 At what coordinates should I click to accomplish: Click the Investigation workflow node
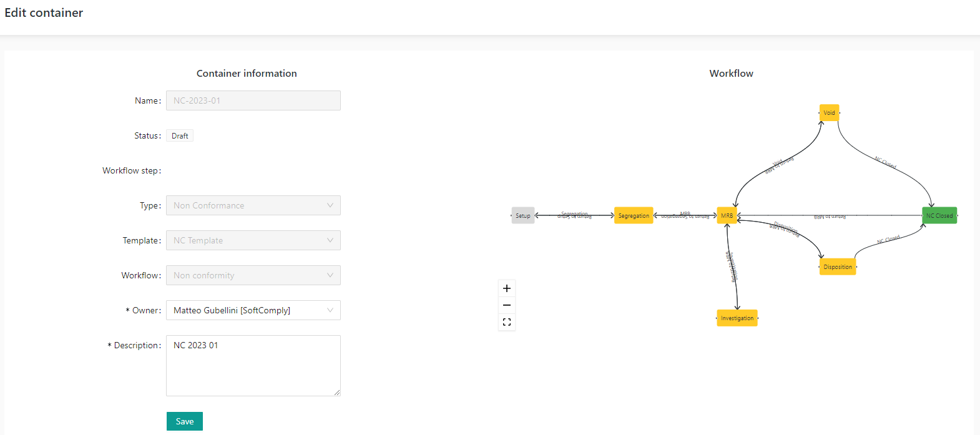[737, 318]
